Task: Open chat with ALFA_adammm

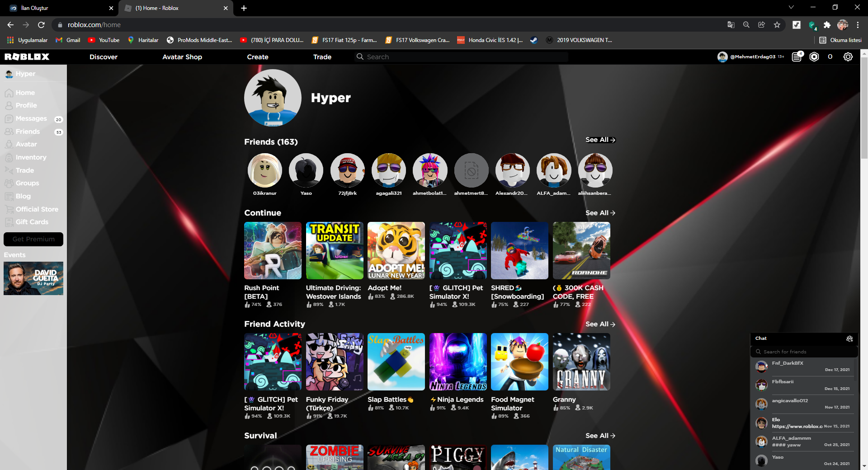Action: point(804,442)
